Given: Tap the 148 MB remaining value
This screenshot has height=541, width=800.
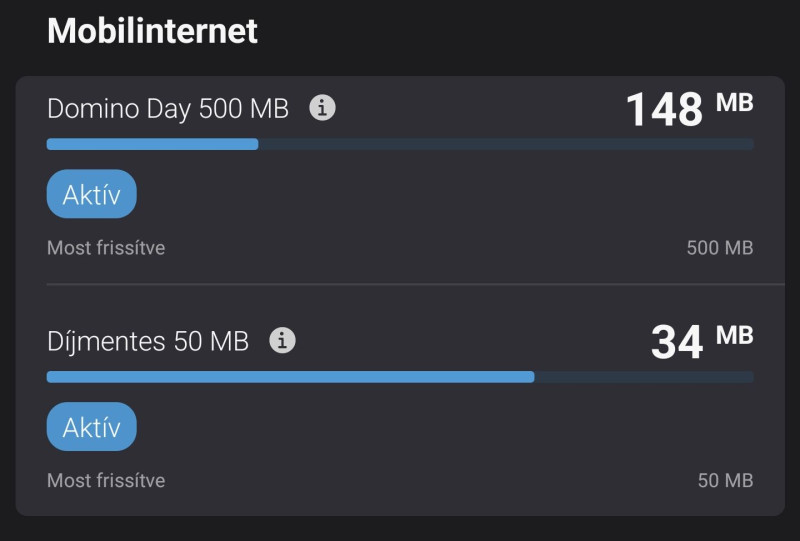Looking at the screenshot, I should coord(690,109).
